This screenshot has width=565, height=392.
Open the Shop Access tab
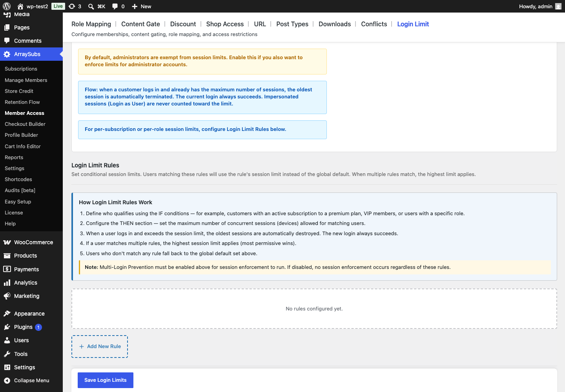click(x=225, y=24)
